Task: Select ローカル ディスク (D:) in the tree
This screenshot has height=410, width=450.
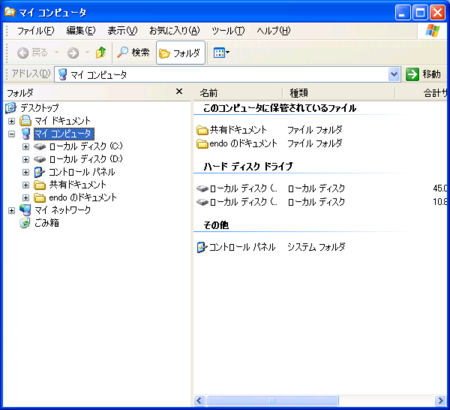Action: click(x=86, y=159)
